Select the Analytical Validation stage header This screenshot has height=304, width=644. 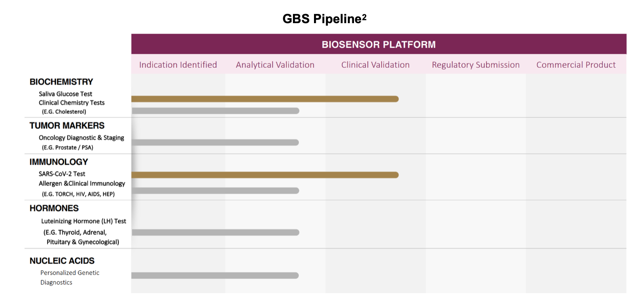[275, 65]
